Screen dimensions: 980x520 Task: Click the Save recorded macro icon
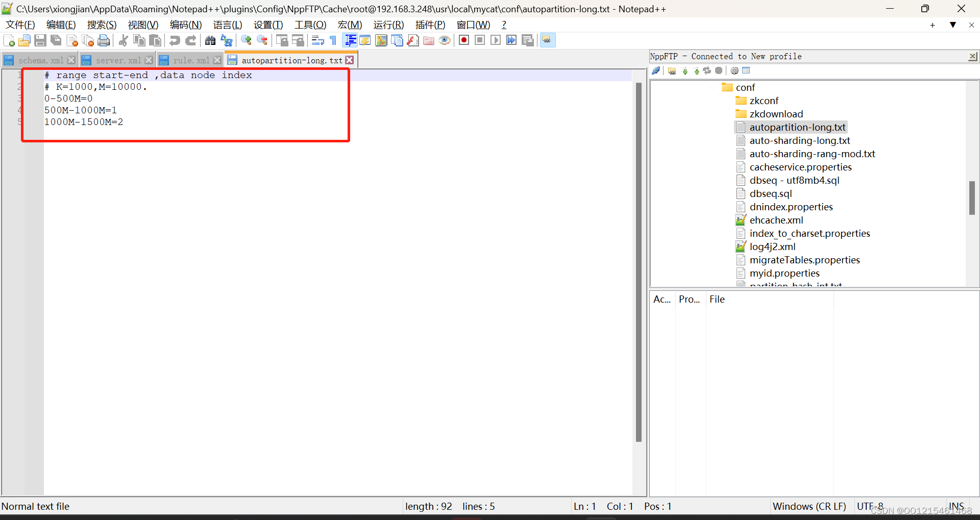click(x=528, y=40)
